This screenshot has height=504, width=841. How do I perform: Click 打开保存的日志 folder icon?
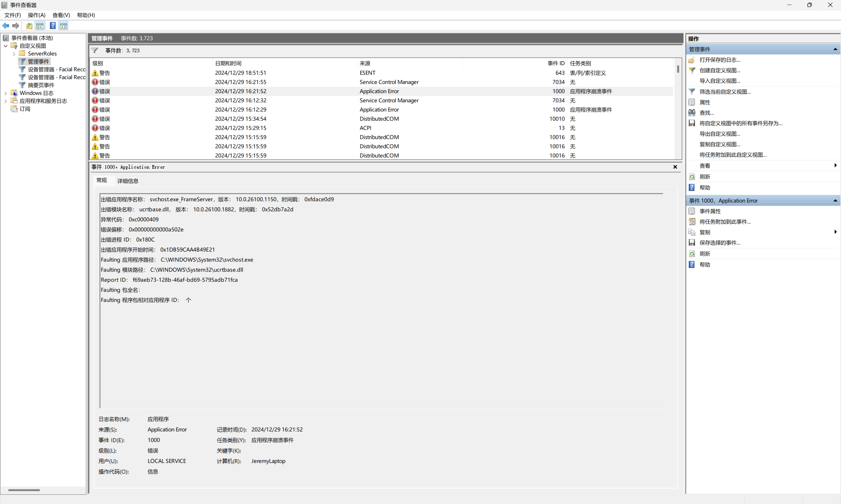[x=692, y=60]
